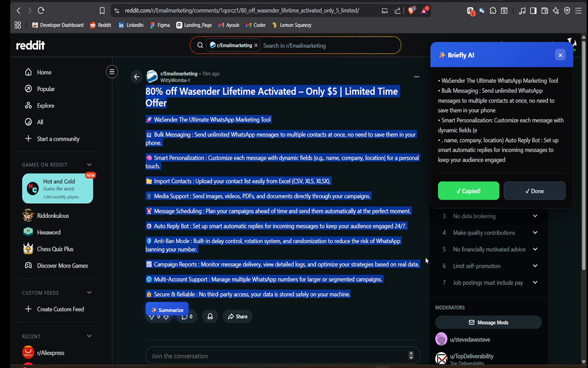Click the Reddit logo
The height and width of the screenshot is (368, 588).
(x=30, y=45)
